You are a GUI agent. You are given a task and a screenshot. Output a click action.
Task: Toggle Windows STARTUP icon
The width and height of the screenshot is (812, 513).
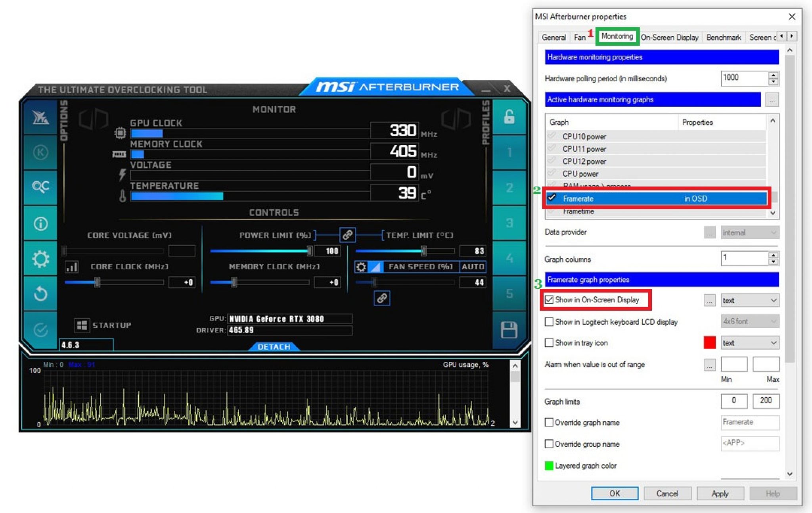point(82,325)
